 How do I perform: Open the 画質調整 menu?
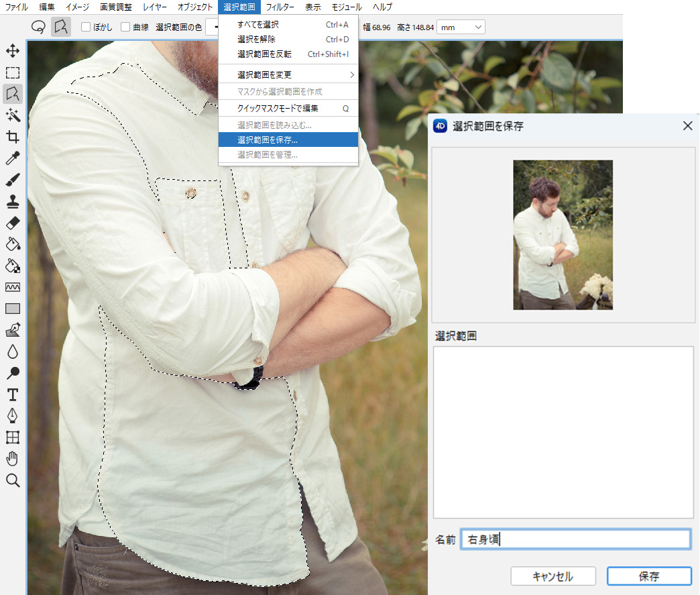116,7
